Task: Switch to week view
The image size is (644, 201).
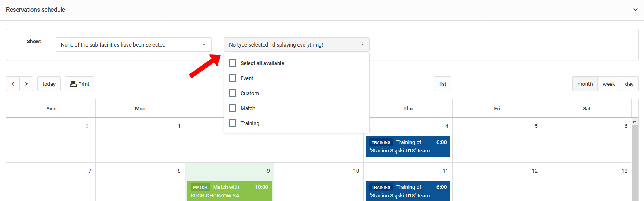Action: [x=609, y=84]
